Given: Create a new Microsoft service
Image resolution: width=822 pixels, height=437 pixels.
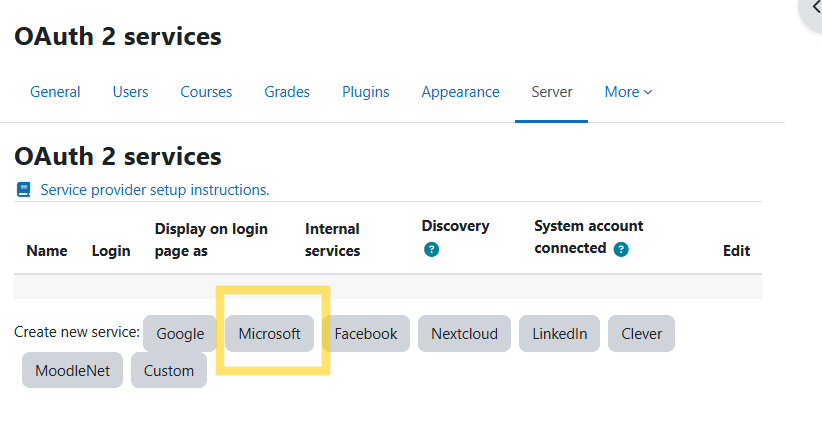Looking at the screenshot, I should point(269,334).
